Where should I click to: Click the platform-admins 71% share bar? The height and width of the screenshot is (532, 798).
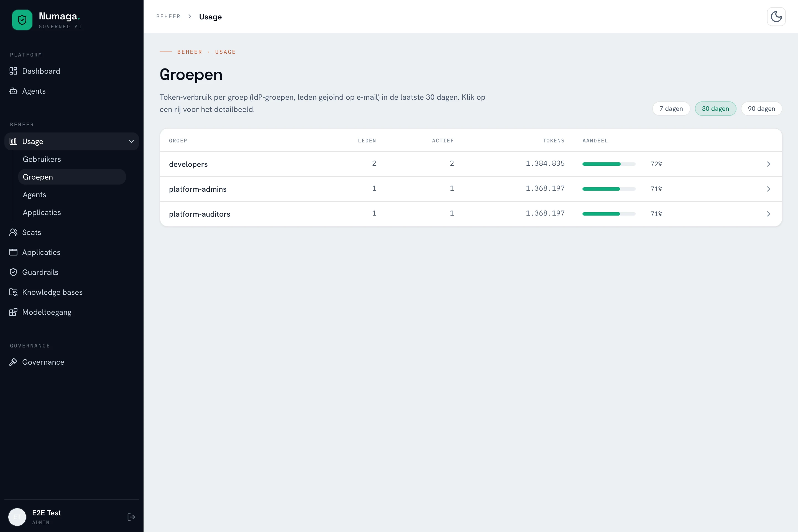(609, 189)
